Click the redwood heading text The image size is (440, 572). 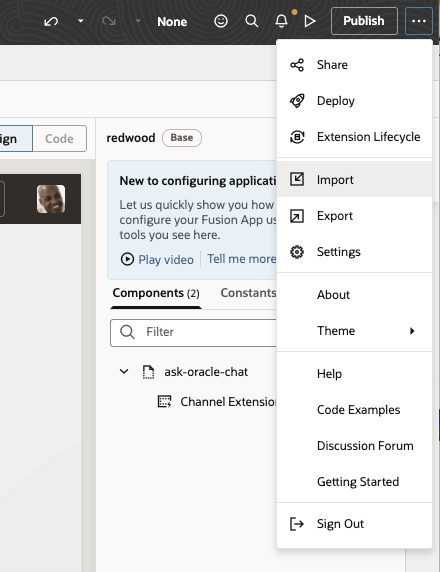131,138
